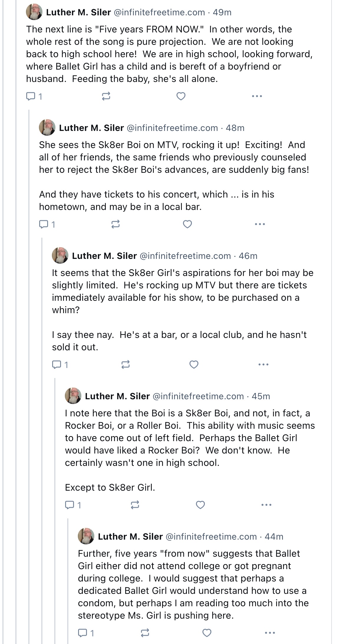The image size is (346, 644).
Task: Open the three-dot menu on the 44m post
Action: [x=270, y=633]
